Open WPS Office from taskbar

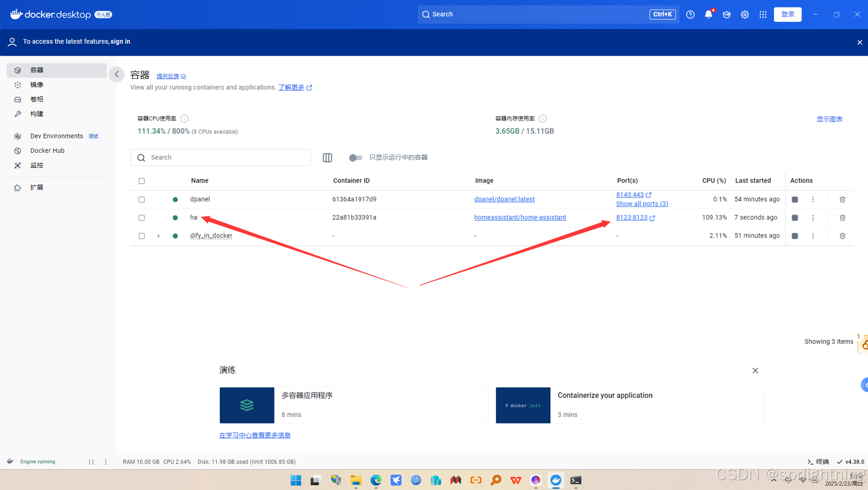[x=516, y=480]
